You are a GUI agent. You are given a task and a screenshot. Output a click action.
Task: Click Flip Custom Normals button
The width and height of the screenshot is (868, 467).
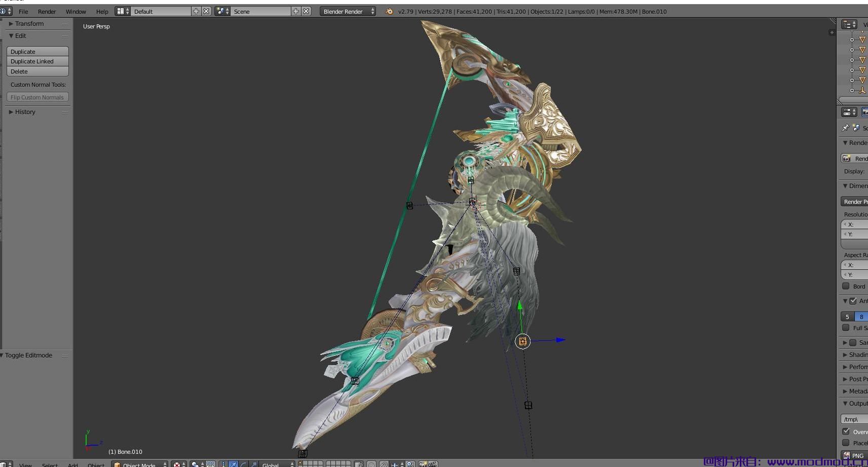point(37,97)
